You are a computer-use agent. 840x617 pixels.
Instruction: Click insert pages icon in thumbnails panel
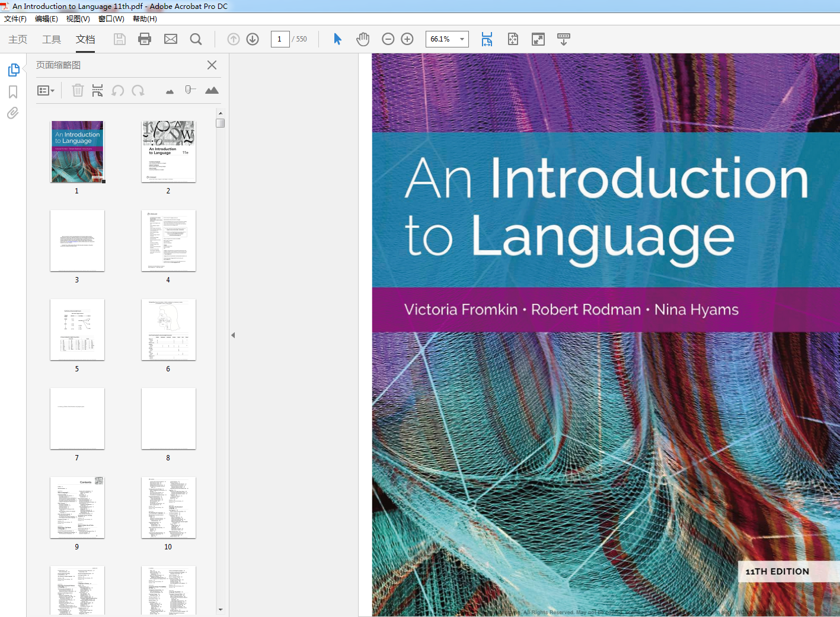(97, 90)
